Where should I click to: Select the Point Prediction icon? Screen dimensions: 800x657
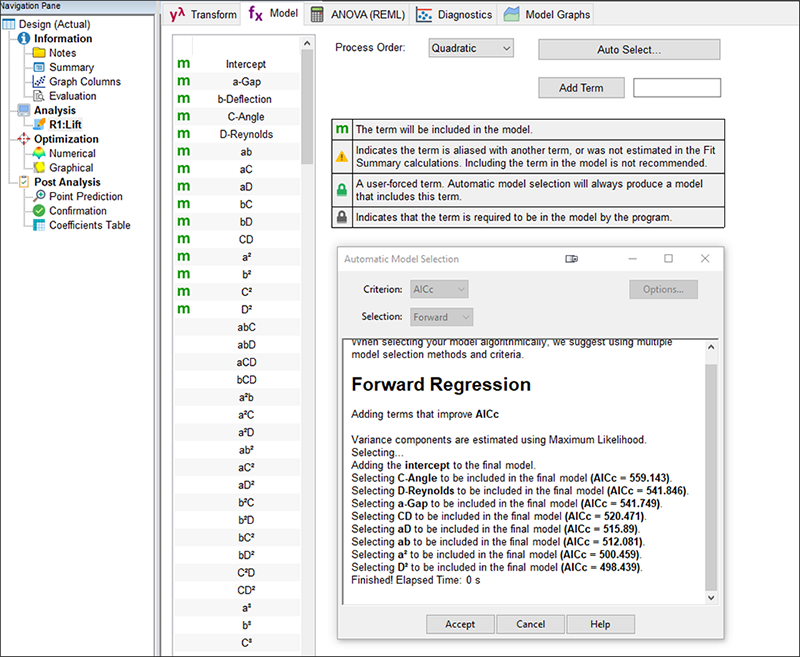pos(39,197)
